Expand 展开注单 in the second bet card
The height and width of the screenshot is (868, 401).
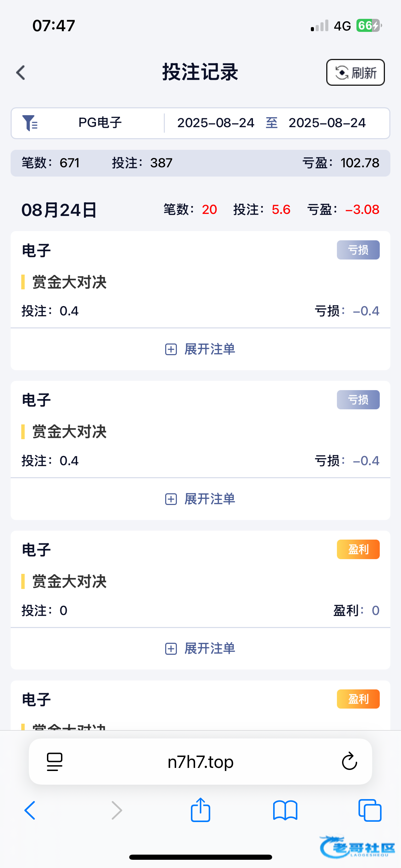[200, 499]
